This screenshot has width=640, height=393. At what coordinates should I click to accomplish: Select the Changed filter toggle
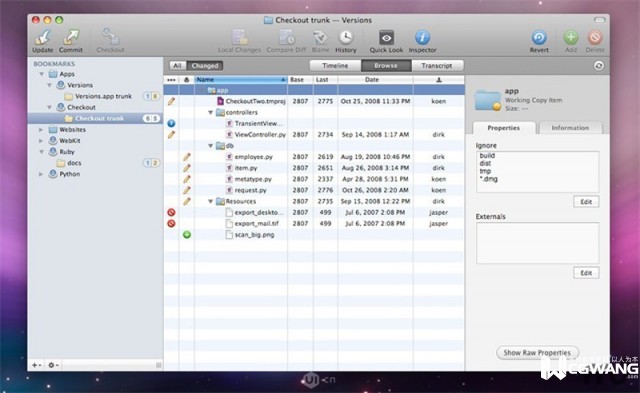tap(205, 66)
